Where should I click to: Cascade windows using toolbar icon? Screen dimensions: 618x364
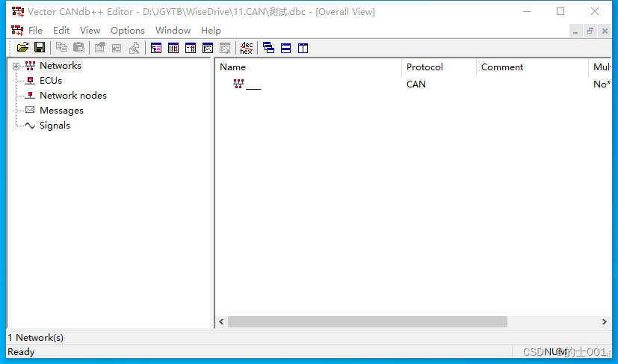click(x=268, y=48)
